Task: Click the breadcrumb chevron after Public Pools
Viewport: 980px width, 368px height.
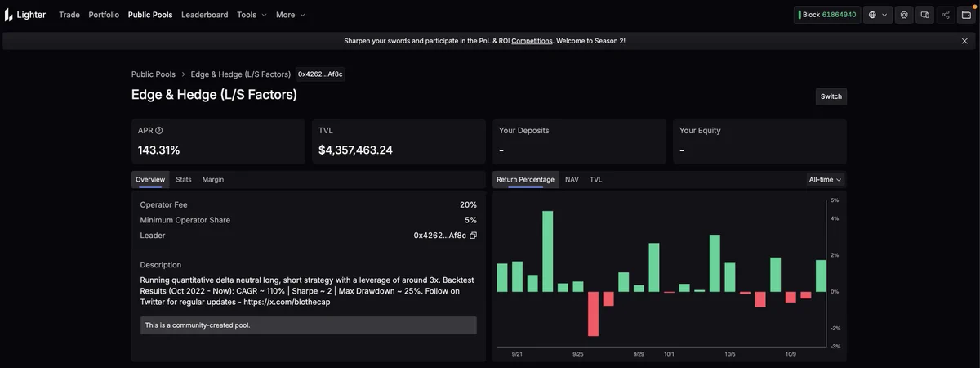Action: click(183, 74)
